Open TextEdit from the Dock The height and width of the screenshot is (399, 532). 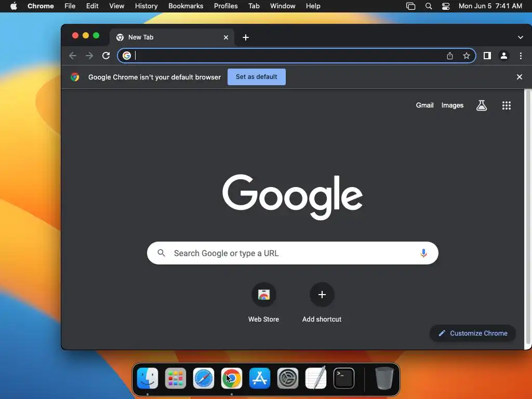point(316,378)
